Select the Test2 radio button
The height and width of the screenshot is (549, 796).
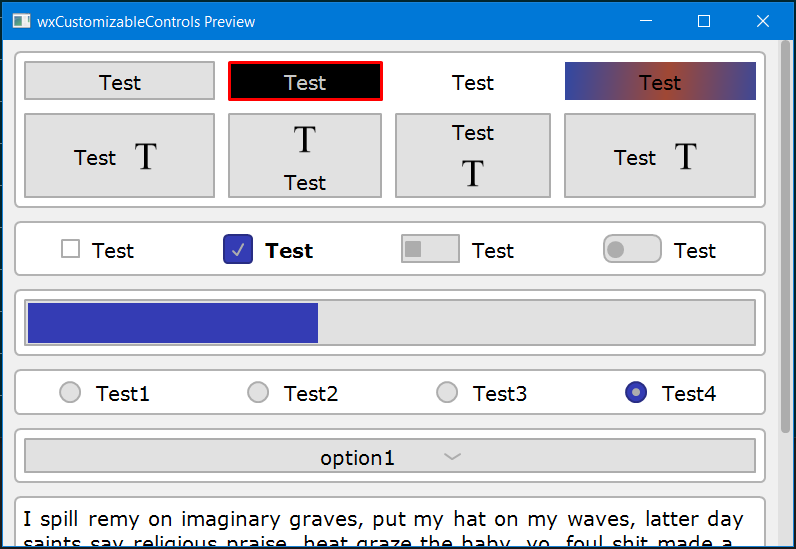tap(258, 393)
